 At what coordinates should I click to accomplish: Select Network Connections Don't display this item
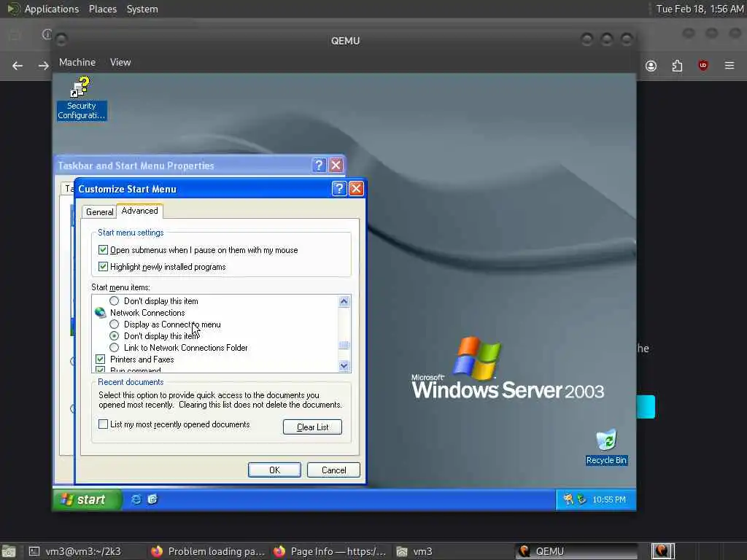pos(115,335)
